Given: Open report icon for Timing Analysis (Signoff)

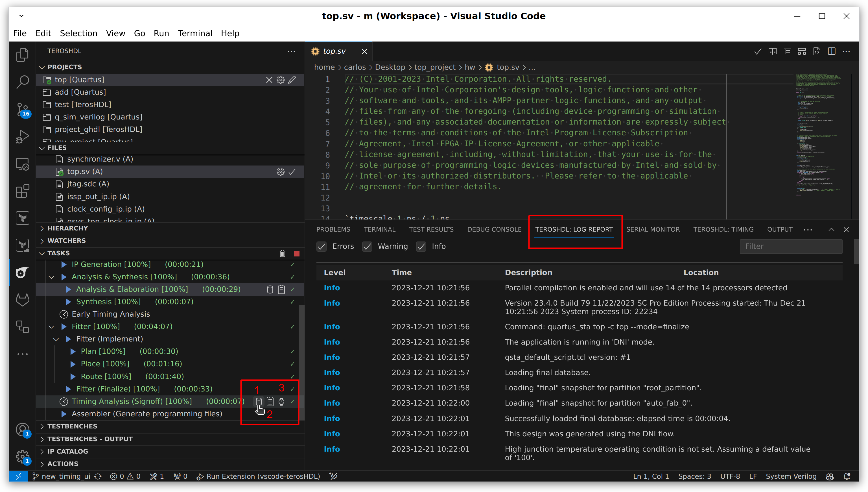Looking at the screenshot, I should tap(259, 401).
